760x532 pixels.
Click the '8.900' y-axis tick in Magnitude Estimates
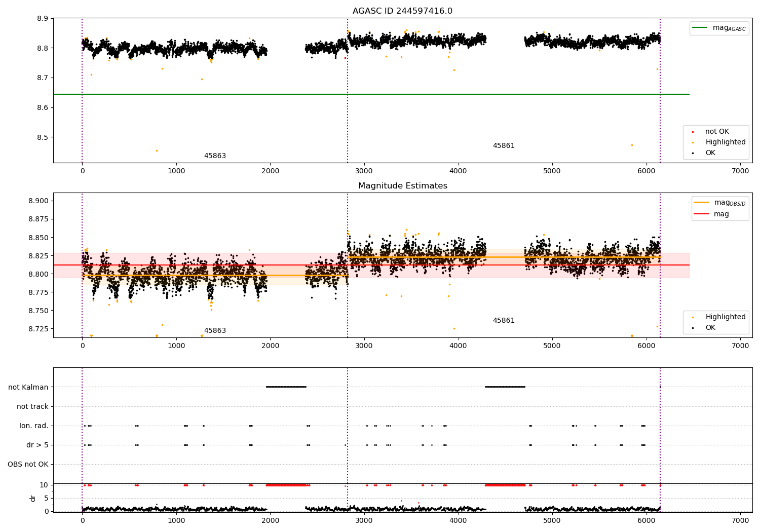click(x=39, y=201)
